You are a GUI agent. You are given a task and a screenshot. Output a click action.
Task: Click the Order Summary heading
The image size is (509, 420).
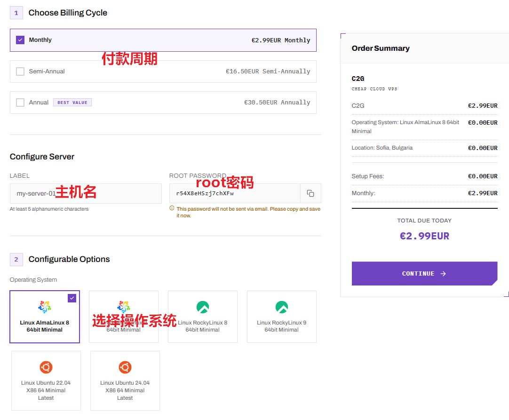coord(381,48)
